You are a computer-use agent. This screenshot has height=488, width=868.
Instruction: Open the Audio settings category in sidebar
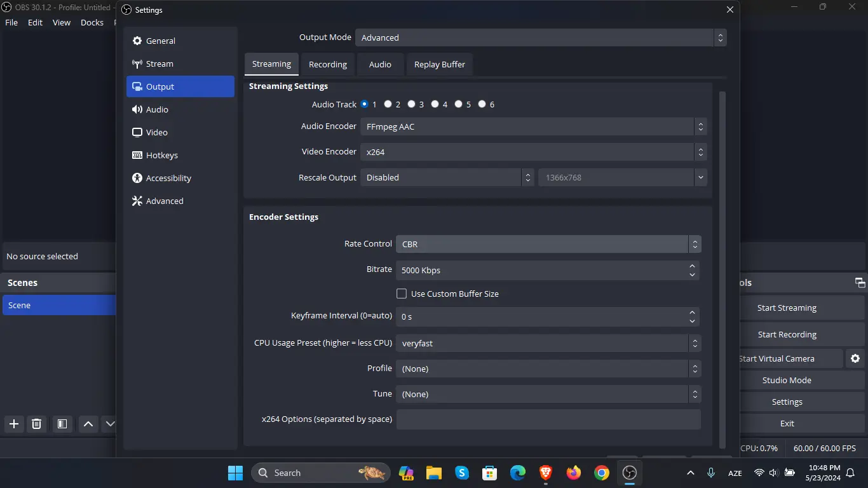180,109
